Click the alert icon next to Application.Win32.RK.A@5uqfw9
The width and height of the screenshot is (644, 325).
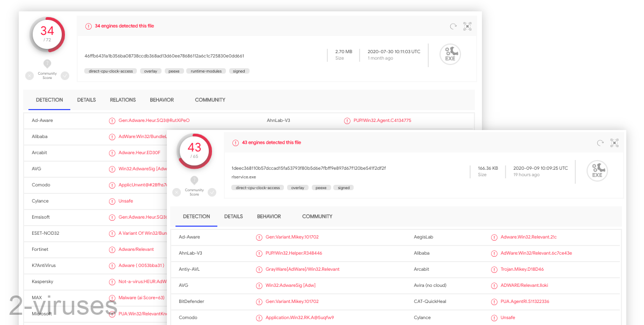point(259,317)
